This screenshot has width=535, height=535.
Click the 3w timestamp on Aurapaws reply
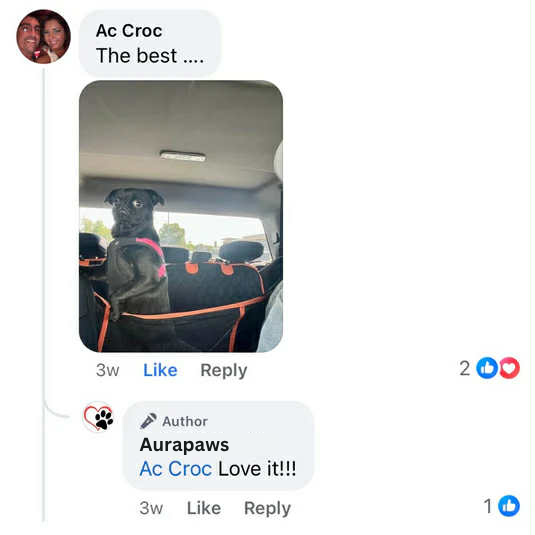coord(151,508)
